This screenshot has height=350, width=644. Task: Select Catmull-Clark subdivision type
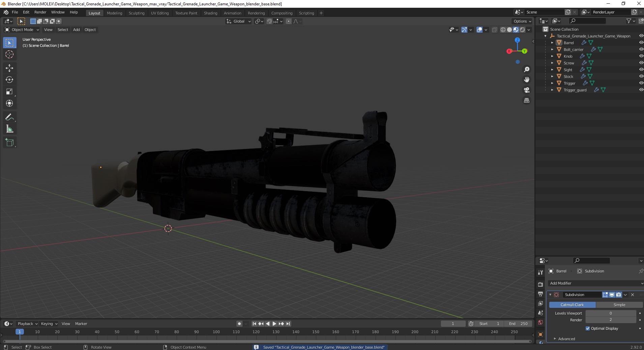tap(572, 305)
